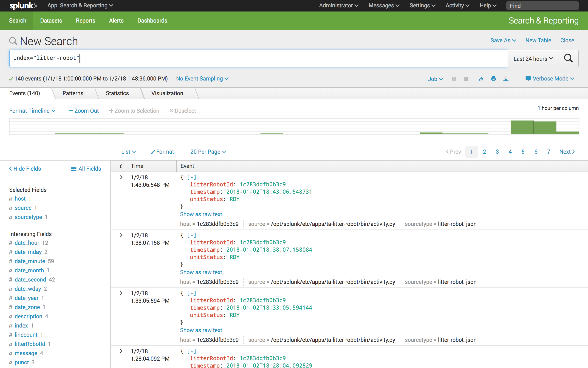Viewport: 588px width, 368px height.
Task: Click into the search query field
Action: [259, 58]
